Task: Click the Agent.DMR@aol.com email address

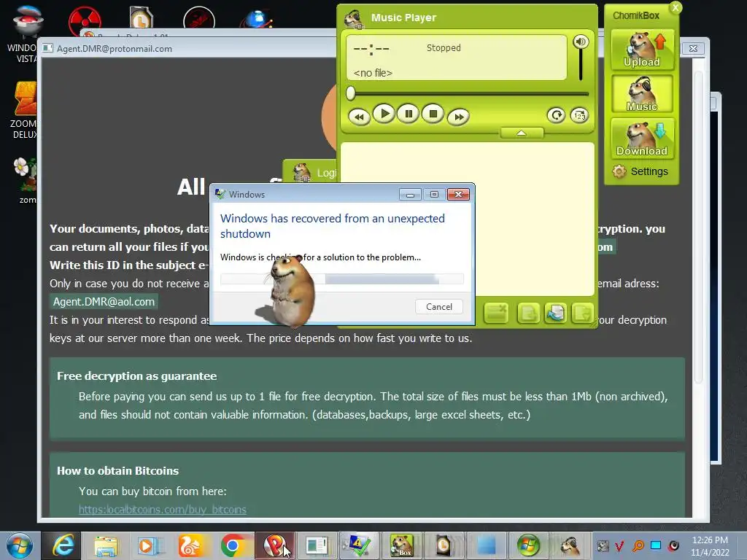Action: (x=104, y=301)
